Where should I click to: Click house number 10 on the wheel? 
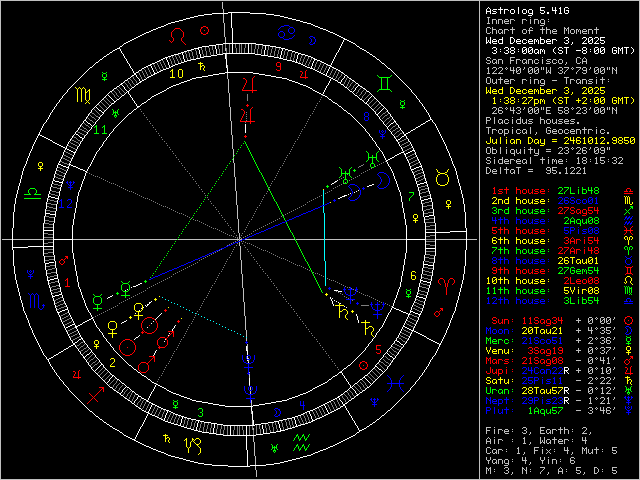coord(176,72)
